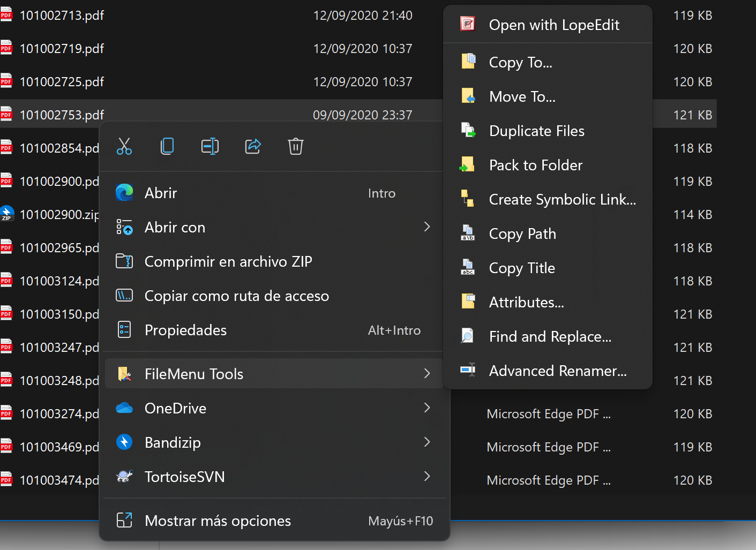
Task: Select file 101002753.pdf
Action: 62,115
